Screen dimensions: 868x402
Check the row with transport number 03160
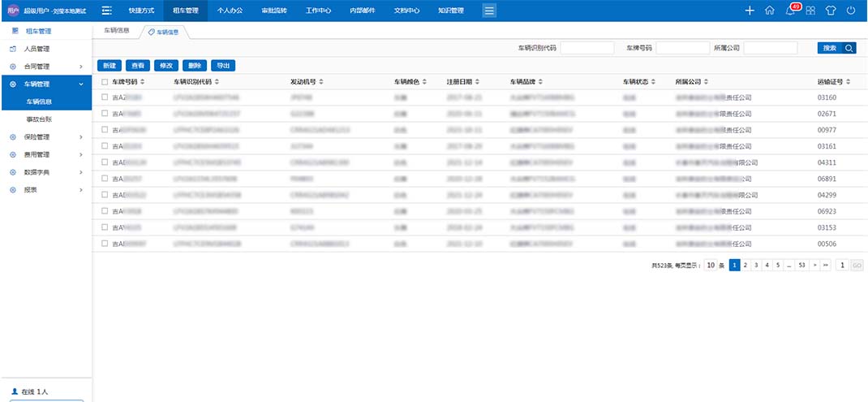click(105, 97)
